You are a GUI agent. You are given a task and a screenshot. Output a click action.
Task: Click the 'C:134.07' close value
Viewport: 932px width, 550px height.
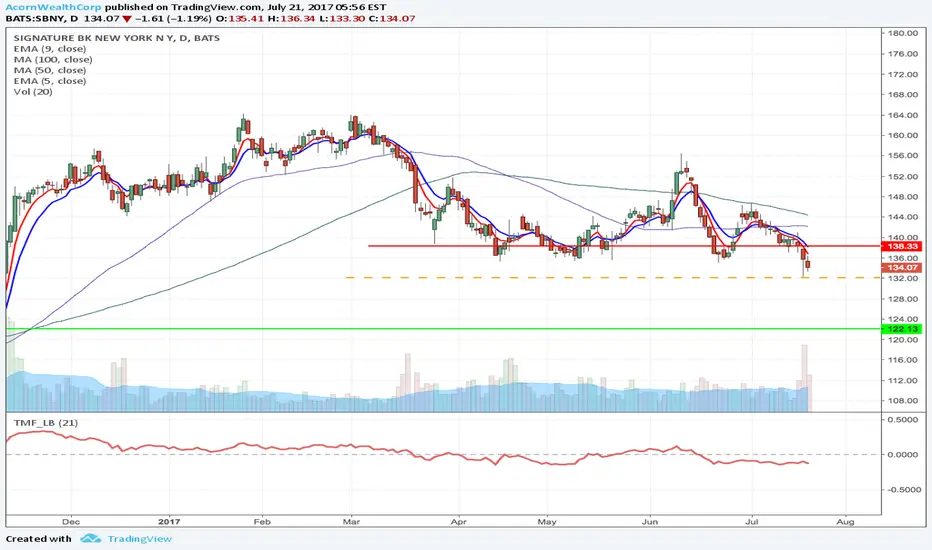[392, 18]
